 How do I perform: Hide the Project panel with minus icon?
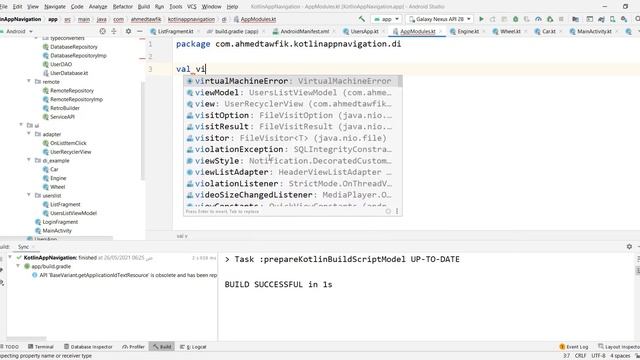pos(140,31)
